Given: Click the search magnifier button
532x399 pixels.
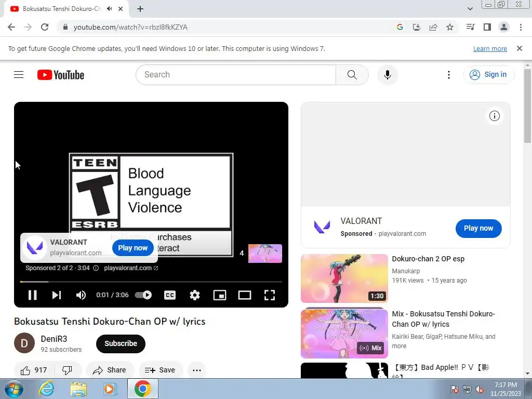Looking at the screenshot, I should [x=352, y=75].
